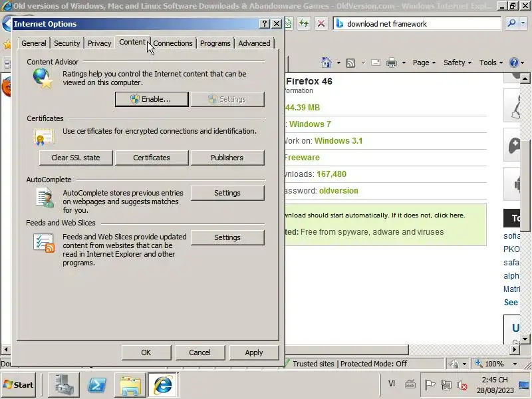
Task: Expand the Help dropdown arrow
Action: (522, 63)
